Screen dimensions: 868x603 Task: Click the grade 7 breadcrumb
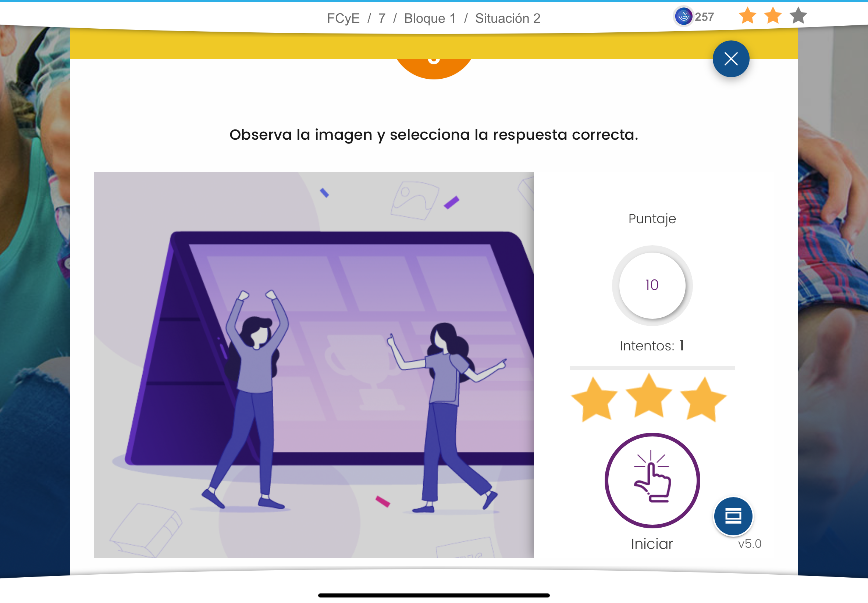[382, 18]
